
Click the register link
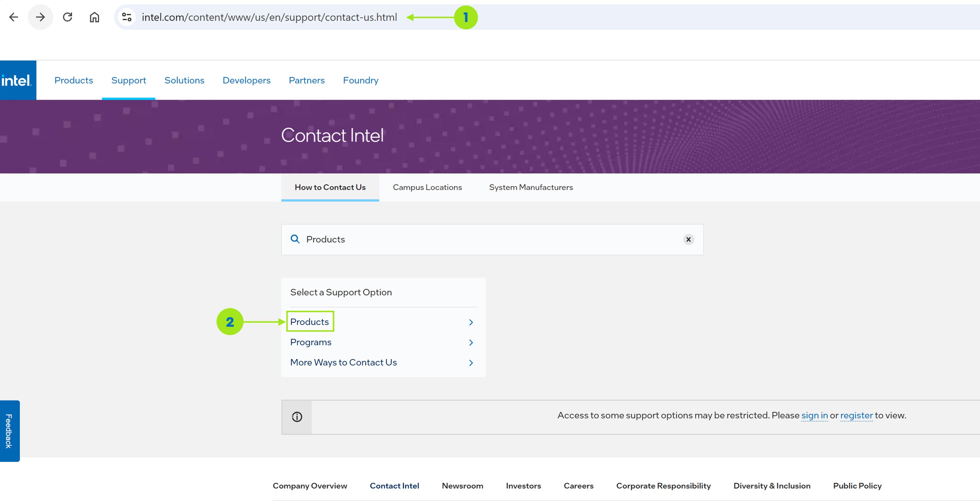click(856, 415)
